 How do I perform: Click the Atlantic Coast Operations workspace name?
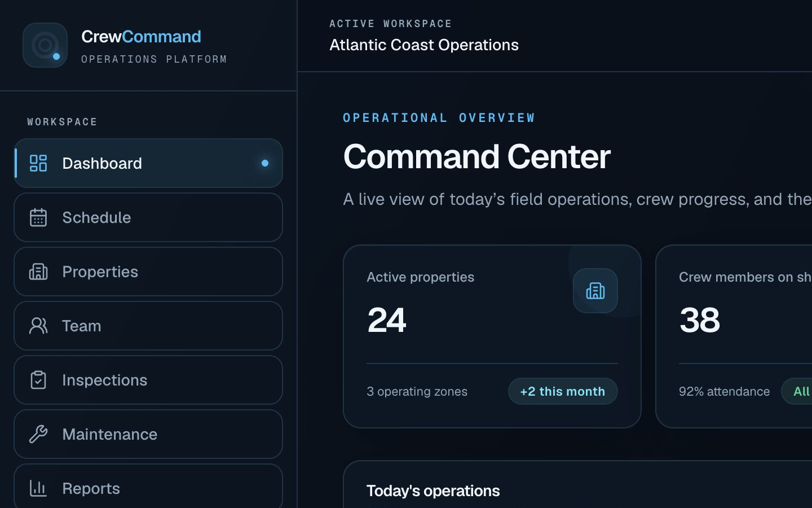[424, 45]
